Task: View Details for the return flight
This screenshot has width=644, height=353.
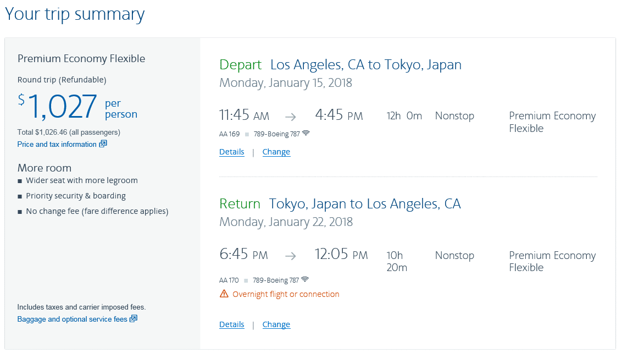Action: 231,324
